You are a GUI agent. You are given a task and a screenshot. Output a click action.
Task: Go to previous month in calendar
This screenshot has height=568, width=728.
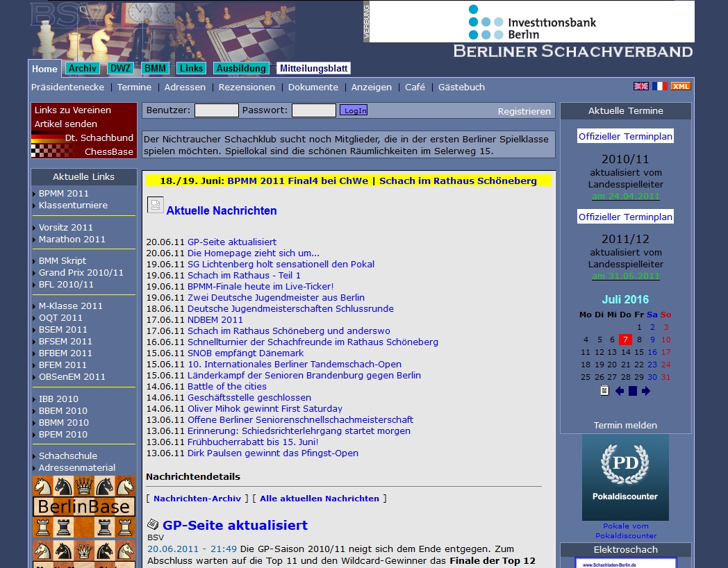(619, 391)
